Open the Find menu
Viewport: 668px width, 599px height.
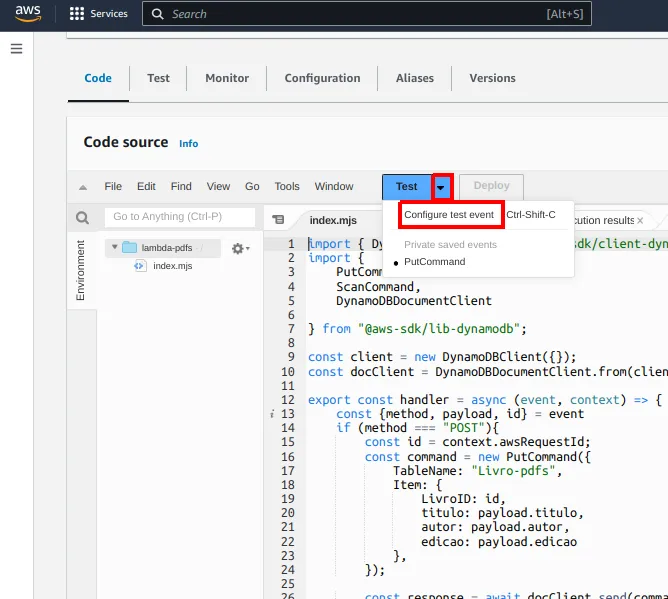pos(181,187)
